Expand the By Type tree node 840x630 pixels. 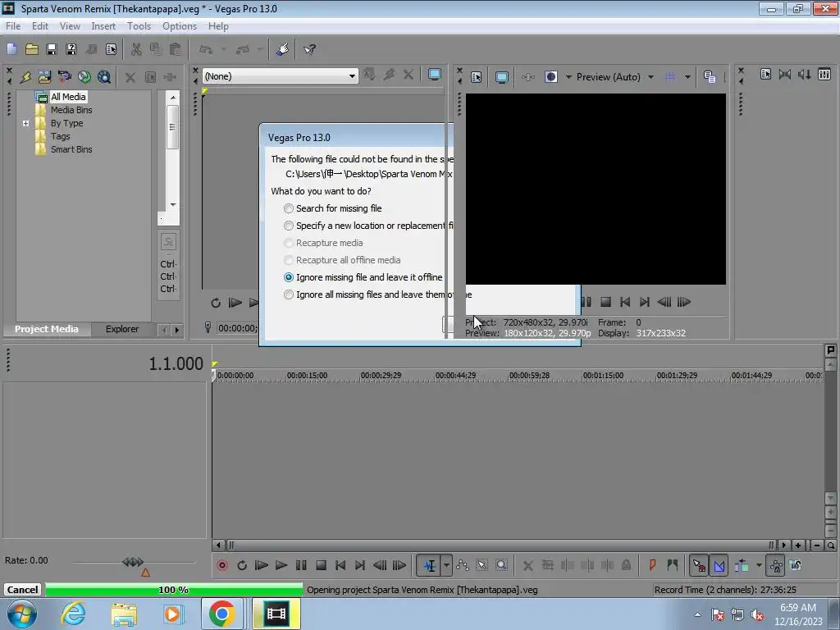click(x=25, y=123)
